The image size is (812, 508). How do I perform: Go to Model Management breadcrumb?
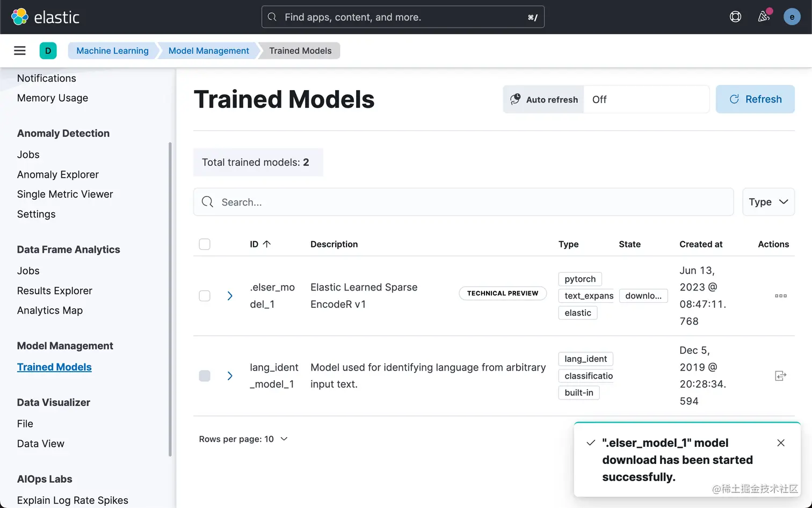tap(209, 50)
